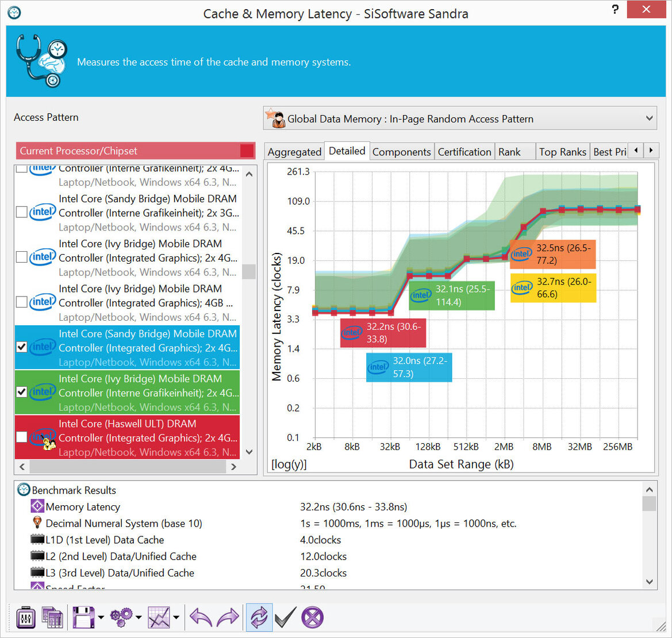Click the stacked report sheets toolbar icon
Screen dimensions: 672x638
pyautogui.click(x=52, y=618)
